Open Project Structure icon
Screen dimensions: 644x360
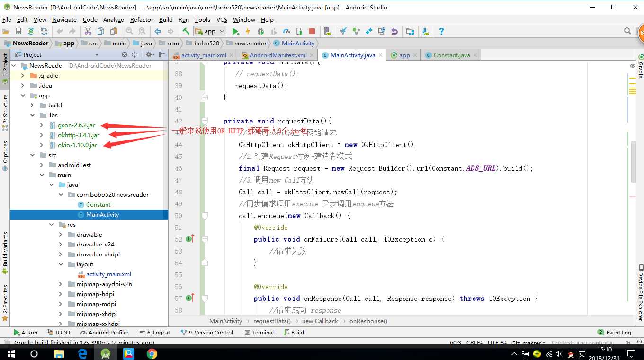pos(410,31)
